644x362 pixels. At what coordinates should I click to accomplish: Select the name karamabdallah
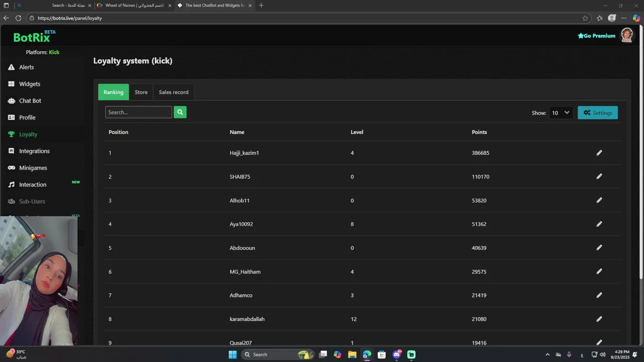[247, 319]
